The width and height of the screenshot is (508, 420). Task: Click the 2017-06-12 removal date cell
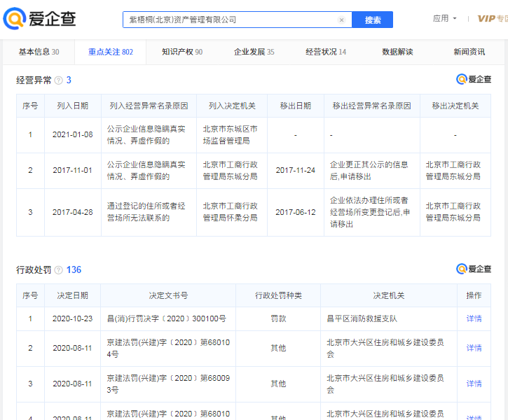296,212
